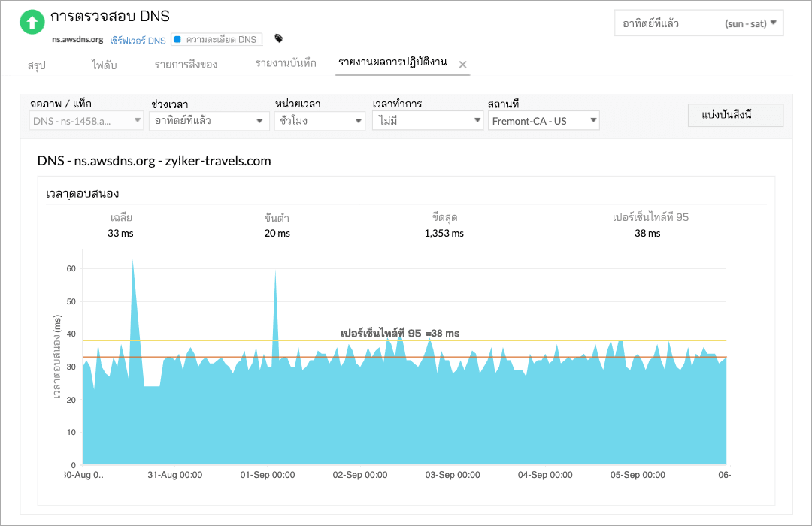Click the แบ่งปันสิ่งนี้ share button

[x=735, y=115]
